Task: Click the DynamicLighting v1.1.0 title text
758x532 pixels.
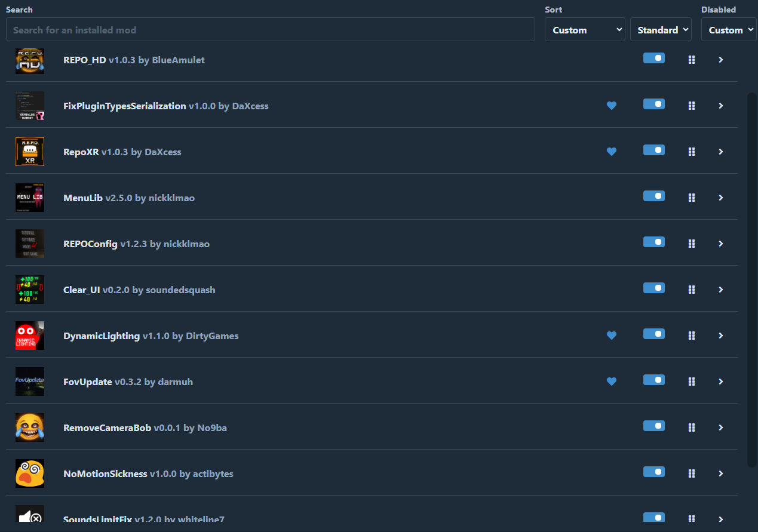Action: tap(116, 336)
